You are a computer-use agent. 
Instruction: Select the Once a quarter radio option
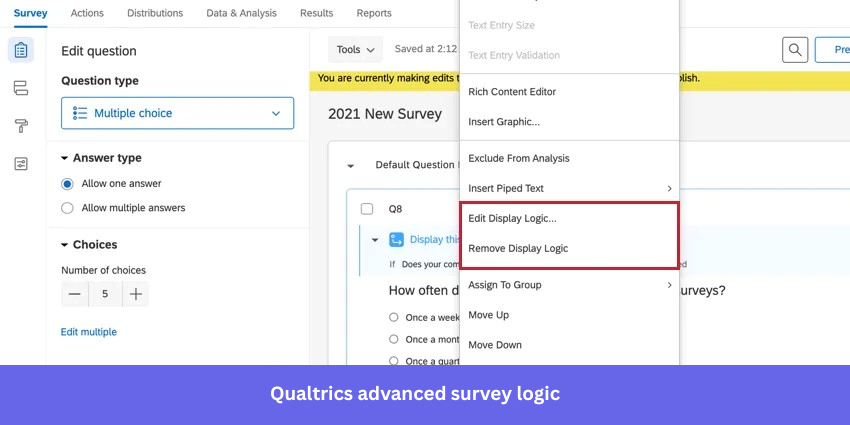click(x=394, y=360)
